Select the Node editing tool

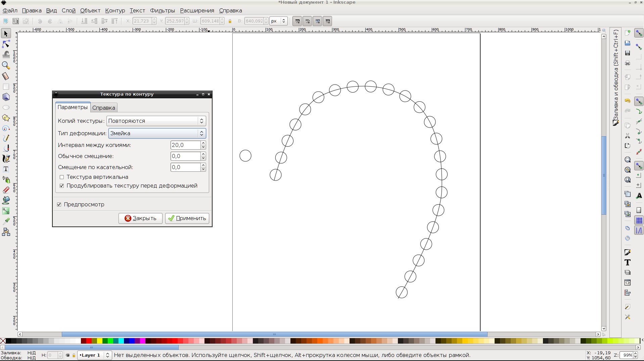[x=6, y=44]
